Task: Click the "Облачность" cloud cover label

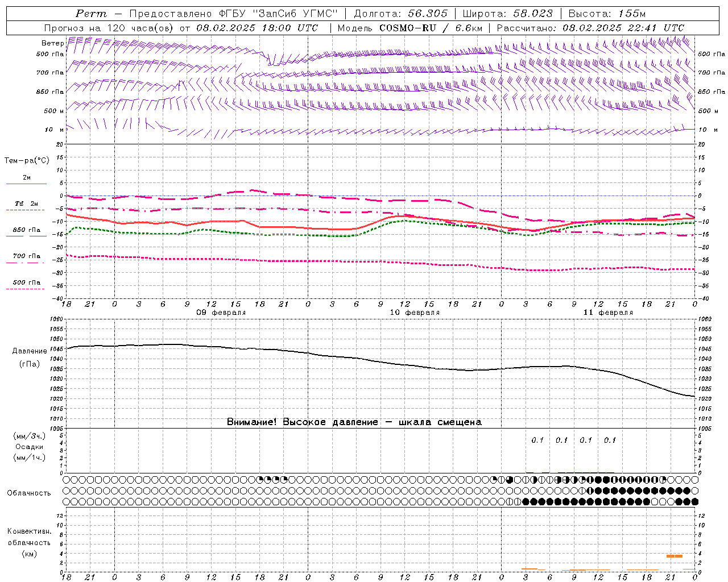Action: [x=29, y=493]
